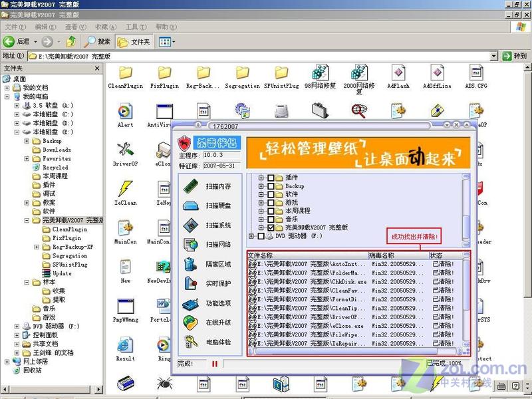This screenshot has width=532, height=399.
Task: Click the real-time protection icon
Action: pyautogui.click(x=191, y=284)
